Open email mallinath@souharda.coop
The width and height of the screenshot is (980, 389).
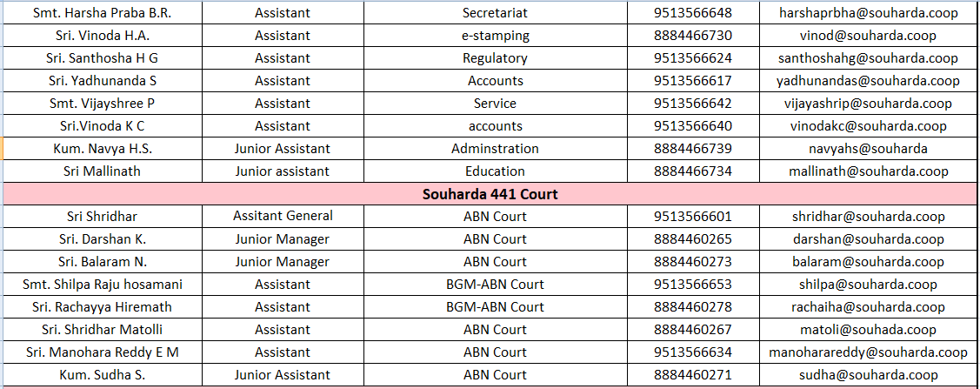[868, 171]
